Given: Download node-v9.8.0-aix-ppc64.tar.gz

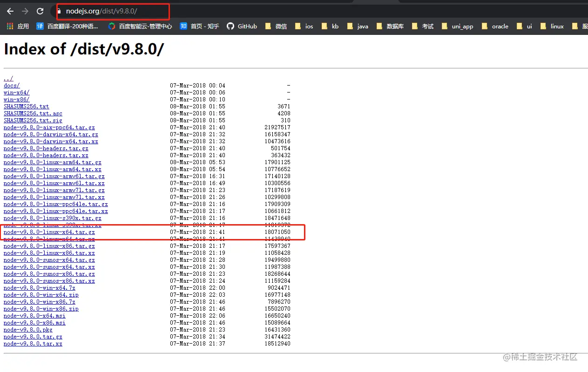Looking at the screenshot, I should tap(49, 127).
